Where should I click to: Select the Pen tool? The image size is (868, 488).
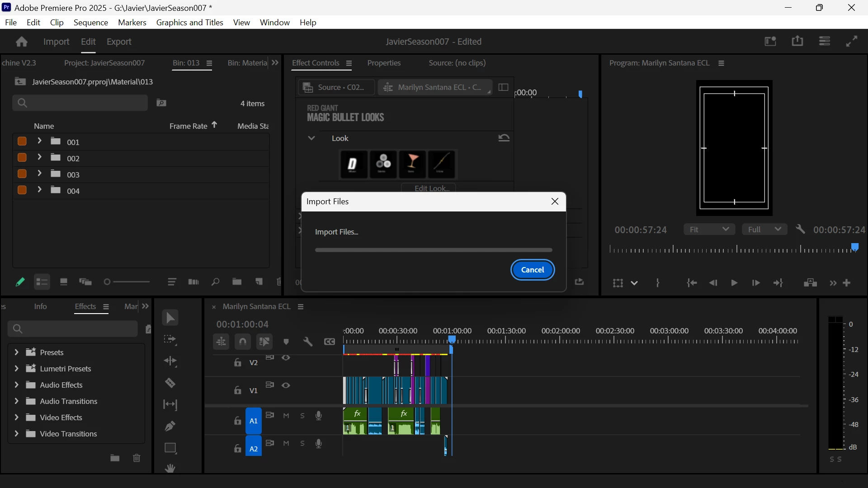point(170,426)
